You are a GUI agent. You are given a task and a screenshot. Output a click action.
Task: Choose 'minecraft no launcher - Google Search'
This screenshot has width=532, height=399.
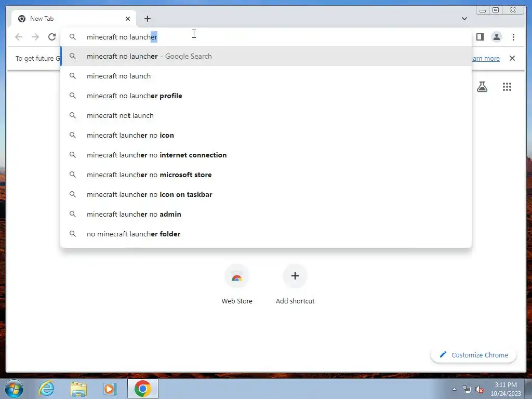[266, 56]
